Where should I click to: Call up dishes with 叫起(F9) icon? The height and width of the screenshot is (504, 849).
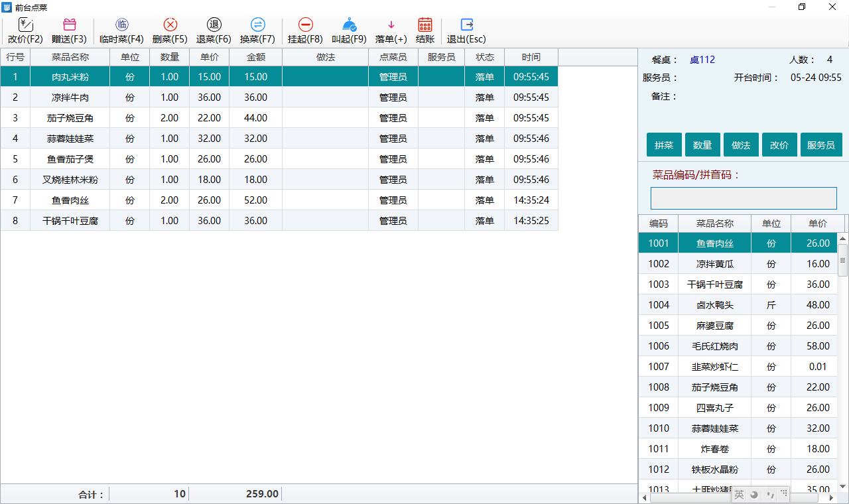click(350, 25)
